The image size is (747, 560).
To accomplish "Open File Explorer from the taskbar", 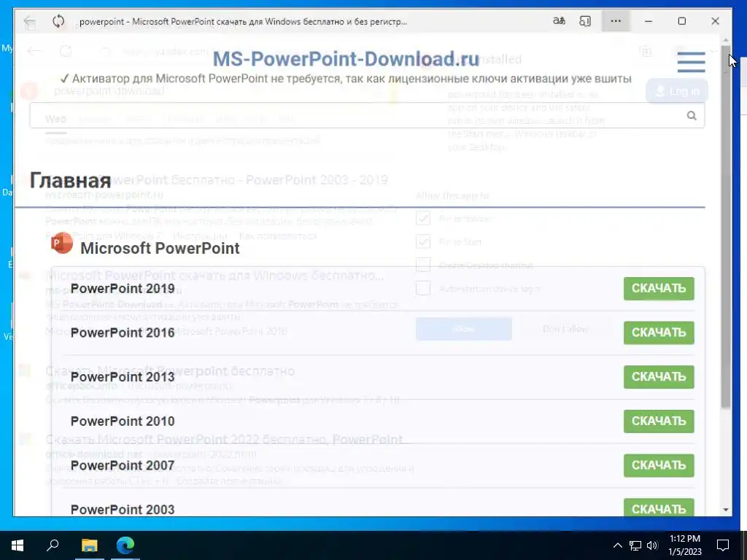I will click(89, 545).
